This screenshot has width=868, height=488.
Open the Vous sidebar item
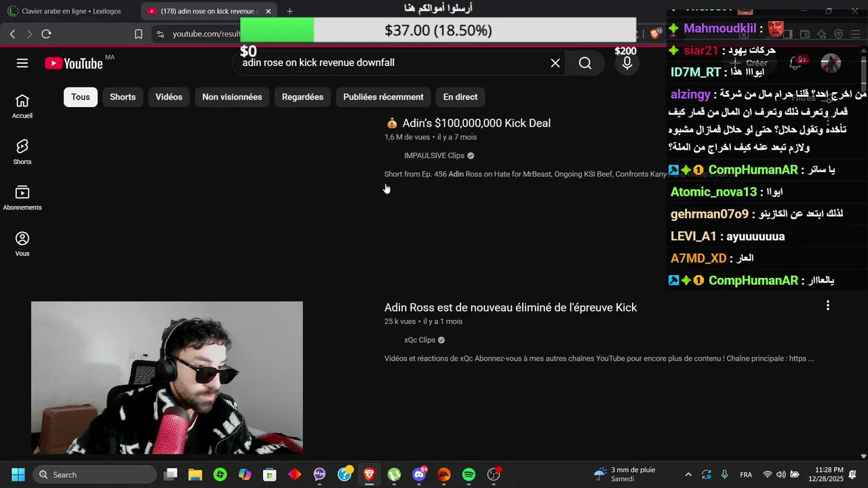tap(22, 244)
